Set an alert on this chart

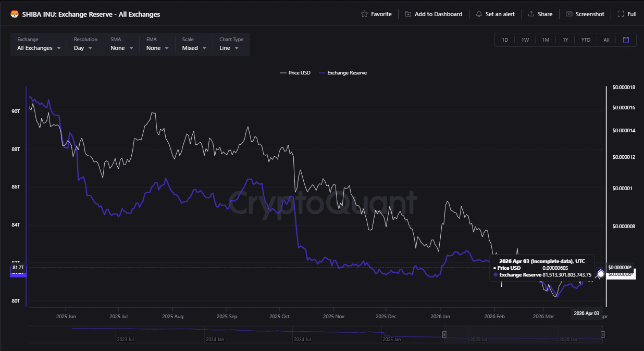pos(494,14)
